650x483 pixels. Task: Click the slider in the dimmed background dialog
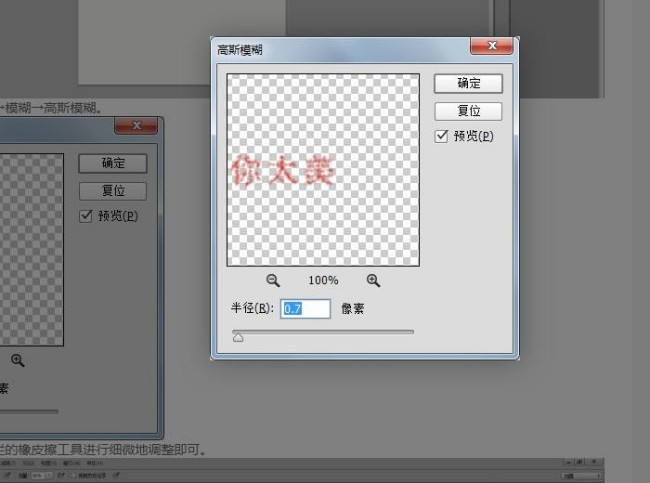click(30, 410)
